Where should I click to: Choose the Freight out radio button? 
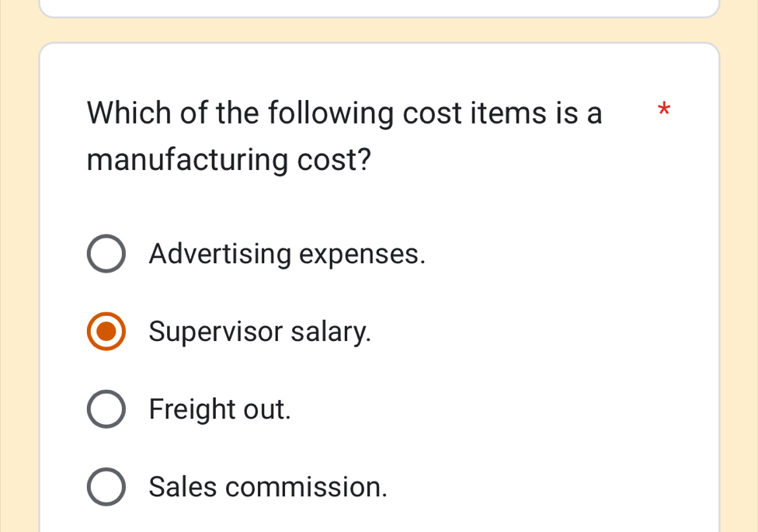(x=106, y=409)
